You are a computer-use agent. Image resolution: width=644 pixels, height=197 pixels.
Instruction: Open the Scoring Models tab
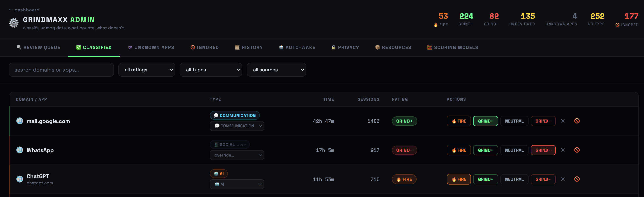[453, 47]
